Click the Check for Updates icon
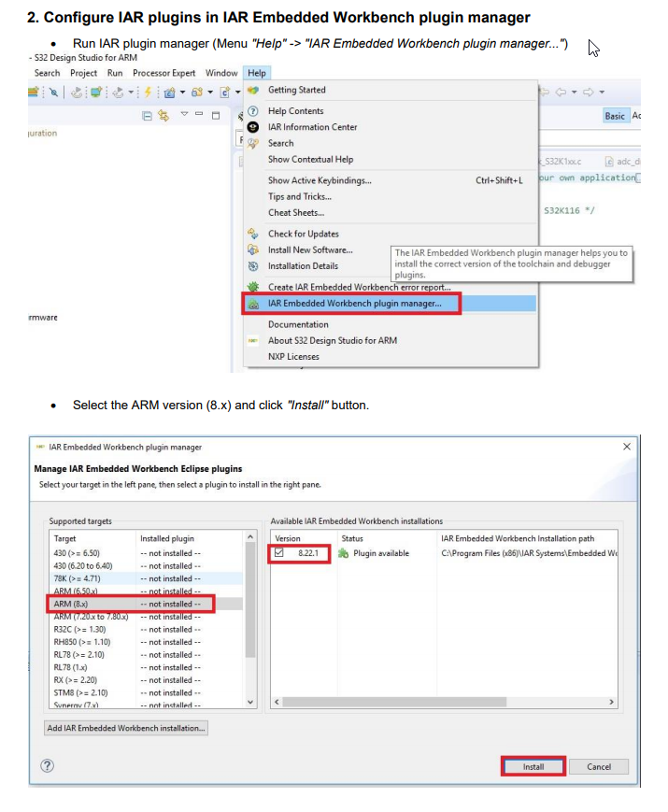The image size is (668, 812). pos(252,234)
